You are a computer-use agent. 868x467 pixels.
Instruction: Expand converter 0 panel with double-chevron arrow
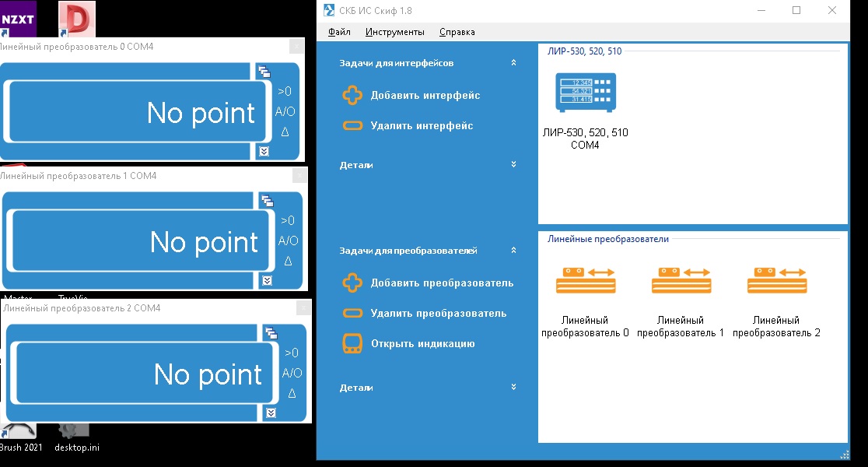264,151
